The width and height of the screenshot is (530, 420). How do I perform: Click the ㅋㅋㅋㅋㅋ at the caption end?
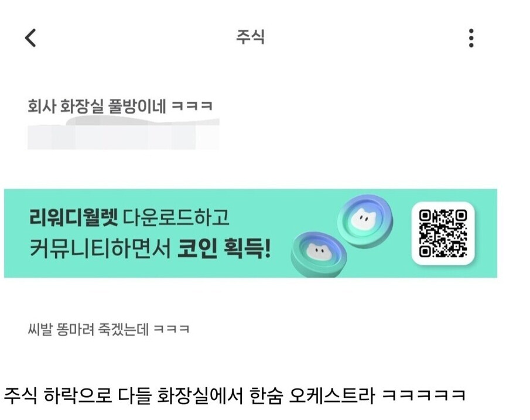click(424, 395)
